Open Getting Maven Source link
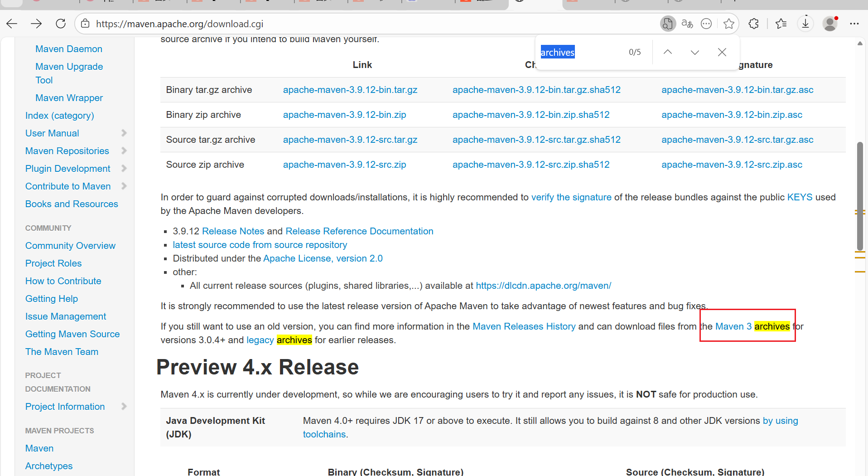The width and height of the screenshot is (868, 476). click(x=72, y=334)
